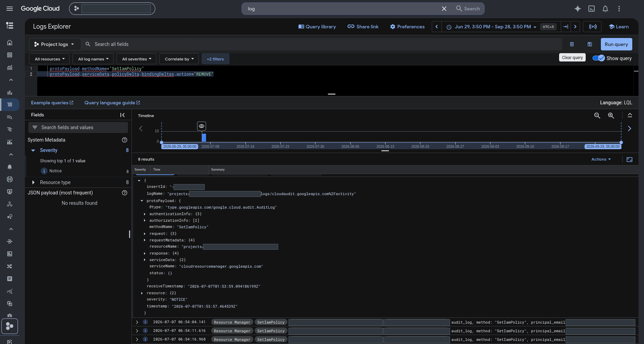Open the All severities dropdown

click(x=137, y=59)
